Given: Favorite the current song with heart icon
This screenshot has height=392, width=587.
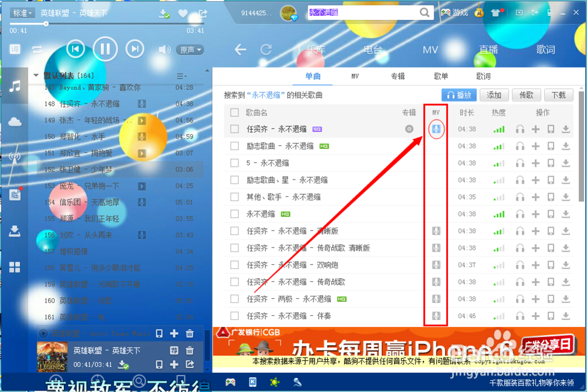Looking at the screenshot, I should (x=183, y=12).
